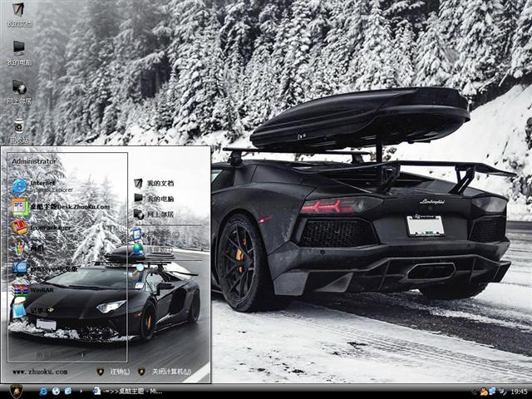Open 我的电脑 in Start menu right column
Screen dimensions: 532x399
tap(154, 199)
